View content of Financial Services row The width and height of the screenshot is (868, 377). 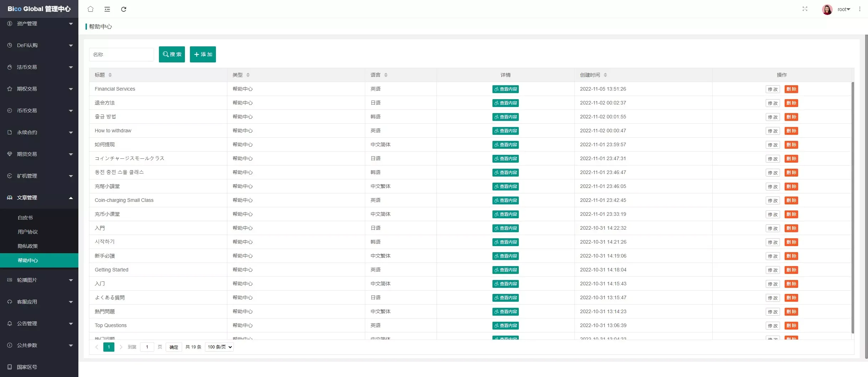(x=505, y=89)
